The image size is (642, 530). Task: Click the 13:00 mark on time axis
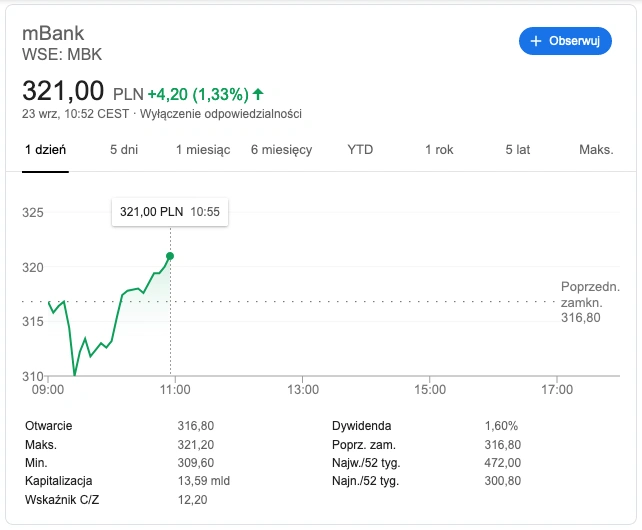coord(303,390)
